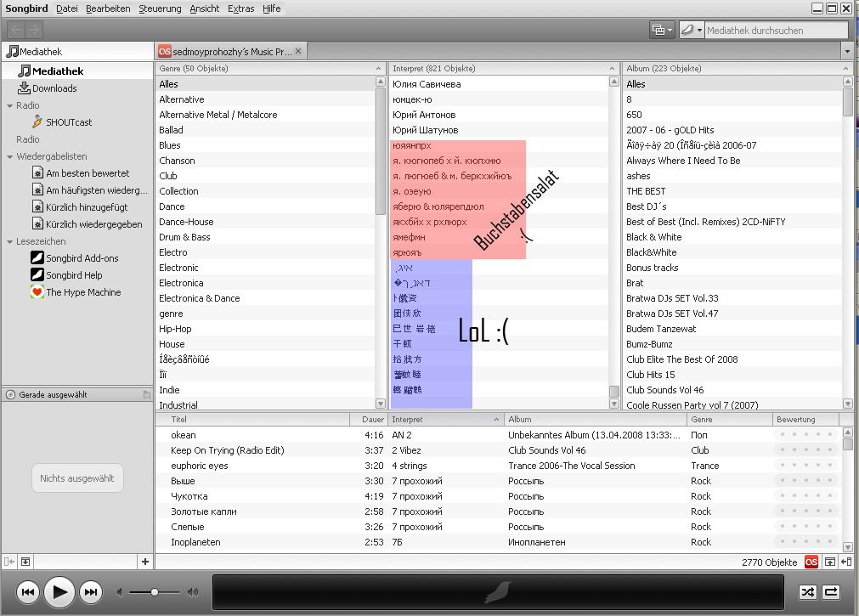
Task: Select Юрий Антонов in Interpret list
Action: (x=499, y=115)
